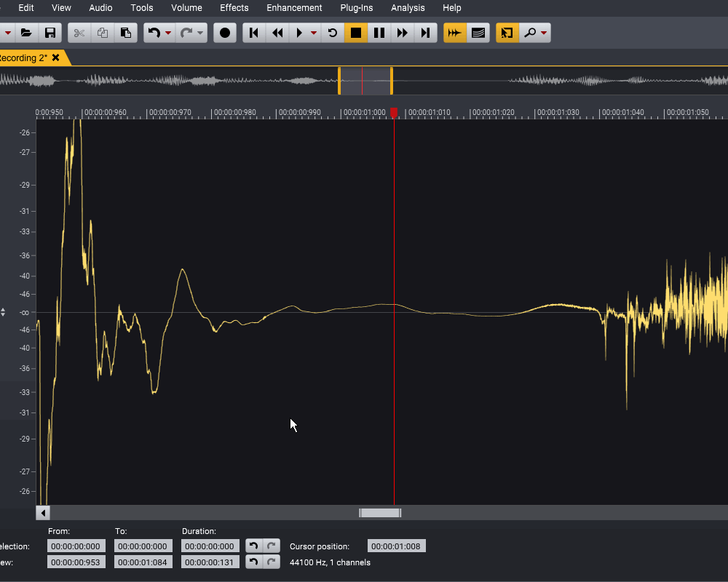Expand the undo history dropdown arrow
Viewport: 728px width, 582px height.
(169, 33)
